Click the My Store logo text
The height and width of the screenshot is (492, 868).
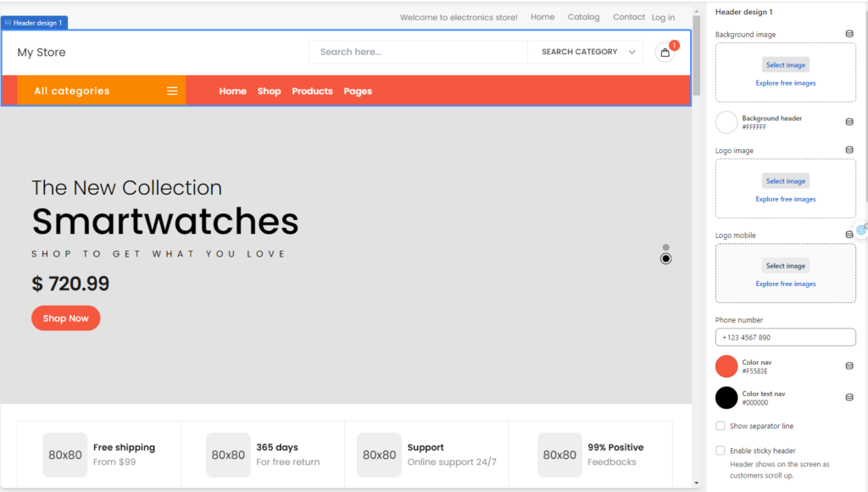[42, 52]
